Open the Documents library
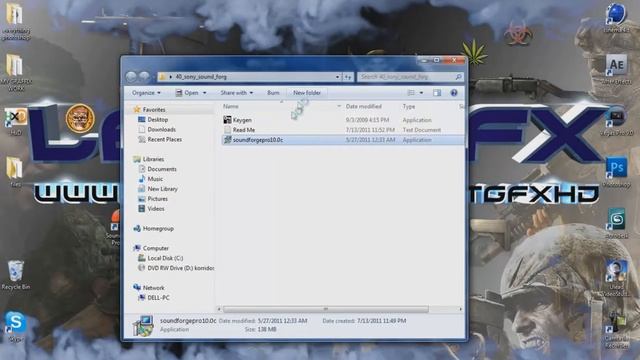The width and height of the screenshot is (640, 360). [x=162, y=169]
